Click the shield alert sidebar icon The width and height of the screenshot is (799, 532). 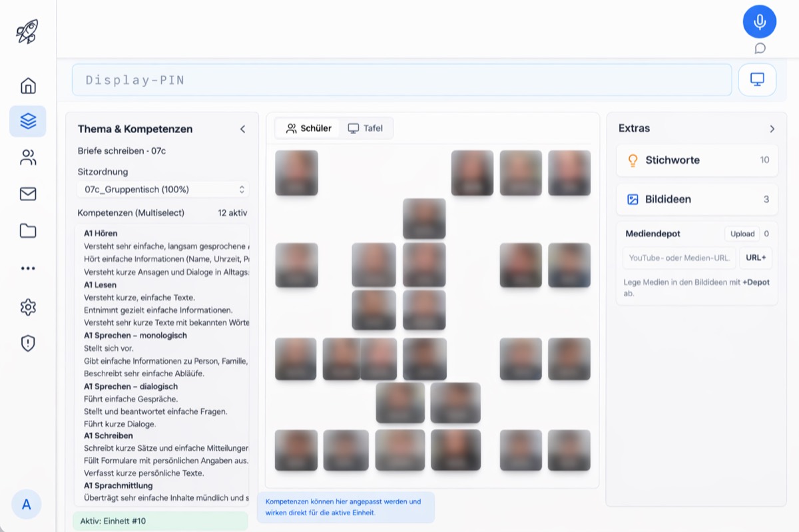(28, 344)
